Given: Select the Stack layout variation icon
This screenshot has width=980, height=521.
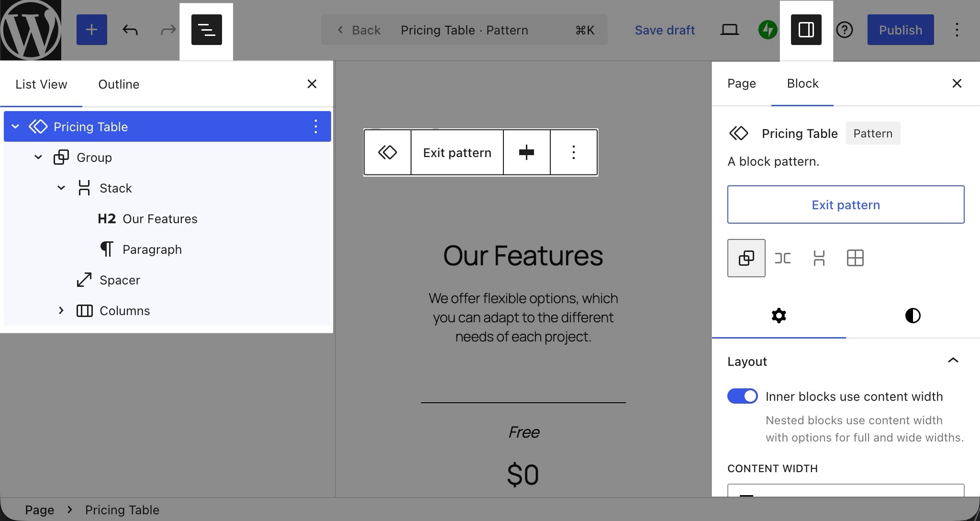Looking at the screenshot, I should pyautogui.click(x=819, y=258).
